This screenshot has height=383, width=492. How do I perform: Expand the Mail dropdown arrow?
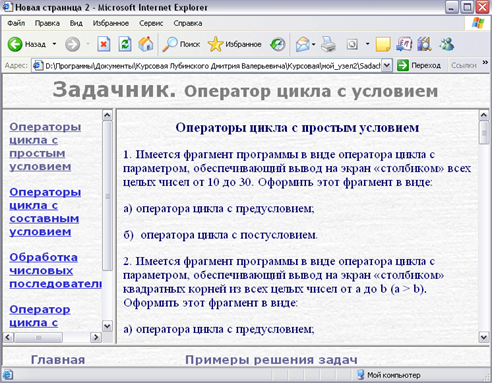313,44
